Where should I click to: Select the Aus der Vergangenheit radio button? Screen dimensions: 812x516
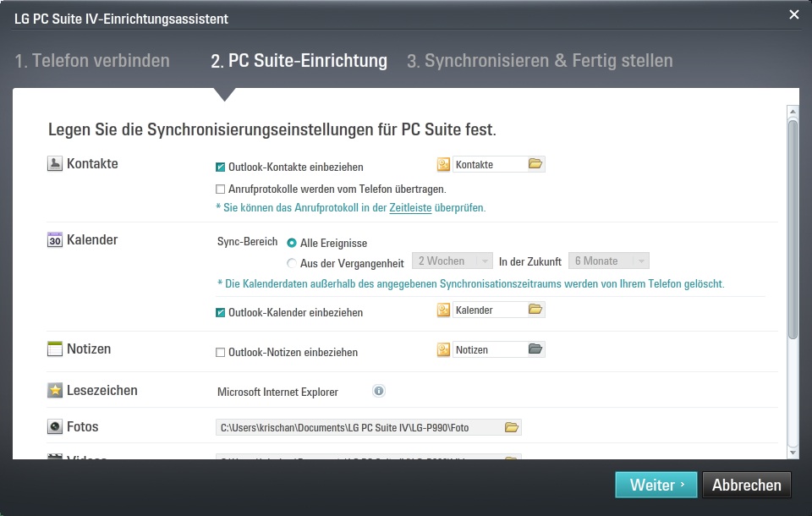pyautogui.click(x=292, y=263)
